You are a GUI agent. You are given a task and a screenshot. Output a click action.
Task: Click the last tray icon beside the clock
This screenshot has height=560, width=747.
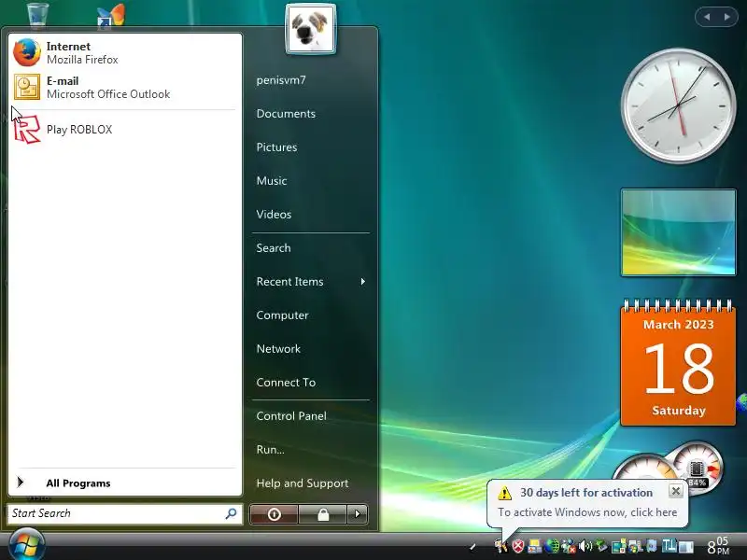pos(686,547)
